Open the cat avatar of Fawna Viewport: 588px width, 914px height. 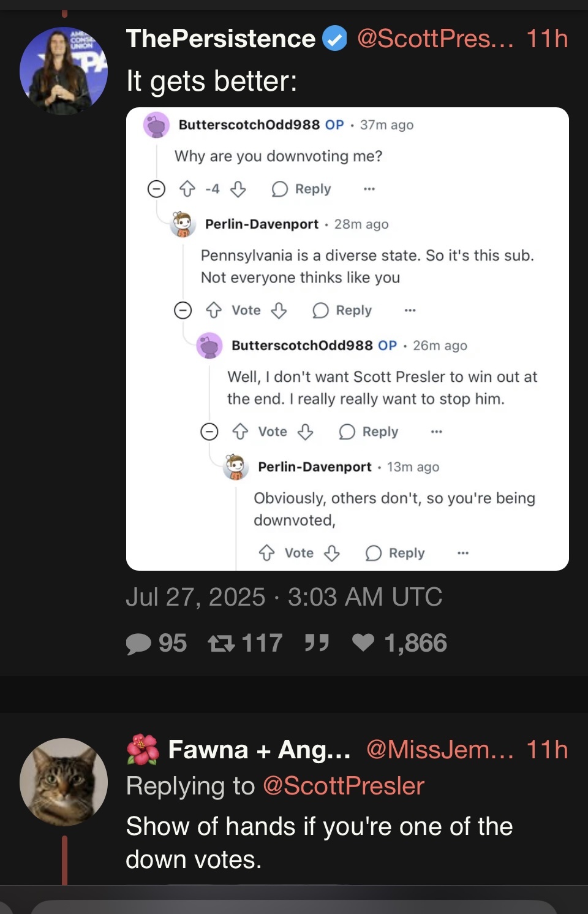64,782
